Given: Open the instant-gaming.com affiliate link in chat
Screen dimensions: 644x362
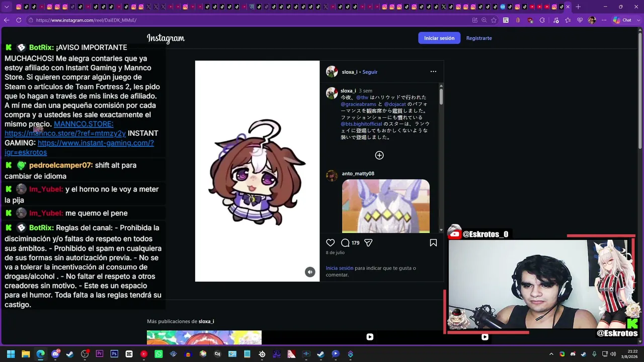Looking at the screenshot, I should (x=79, y=147).
